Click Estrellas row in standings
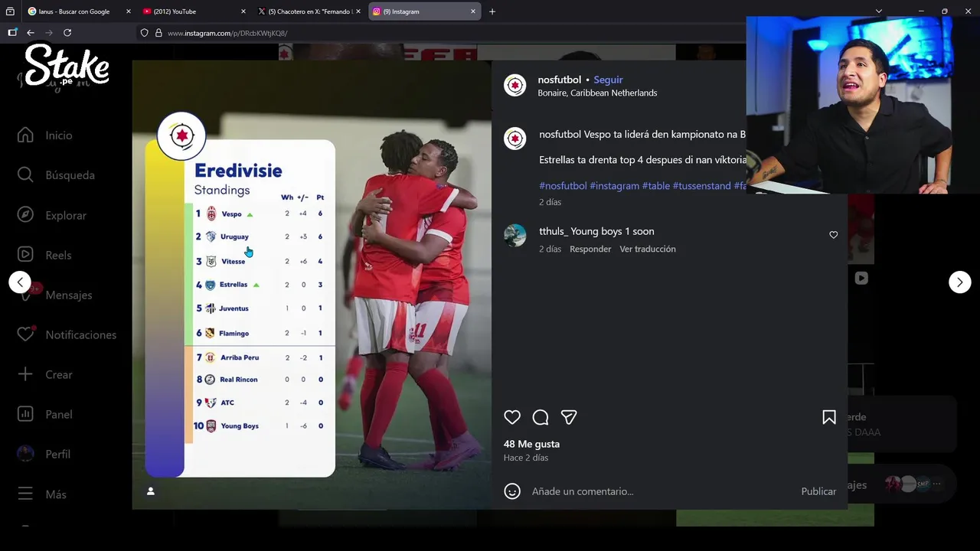Viewport: 980px width, 551px height. coord(260,285)
